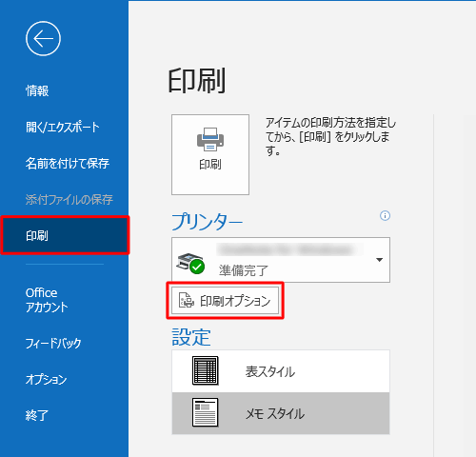476x457 pixels.
Task: Open Office アカウント page
Action: pyautogui.click(x=47, y=300)
